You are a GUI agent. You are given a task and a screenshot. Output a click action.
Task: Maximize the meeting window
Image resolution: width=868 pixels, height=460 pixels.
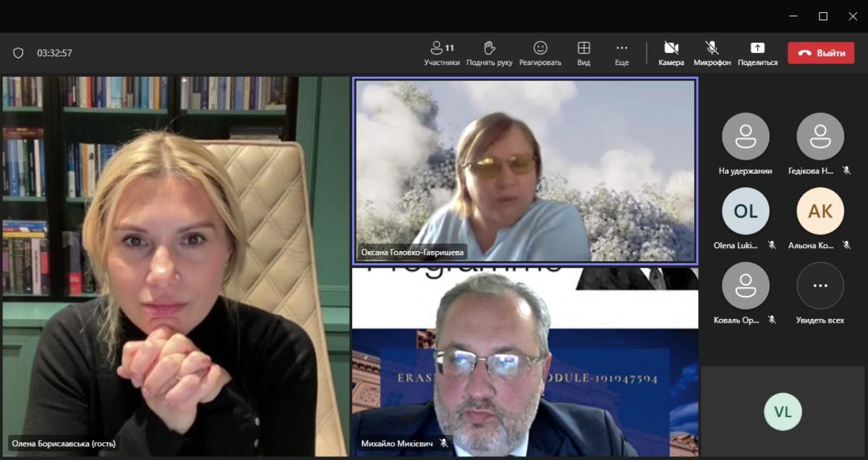coord(822,16)
